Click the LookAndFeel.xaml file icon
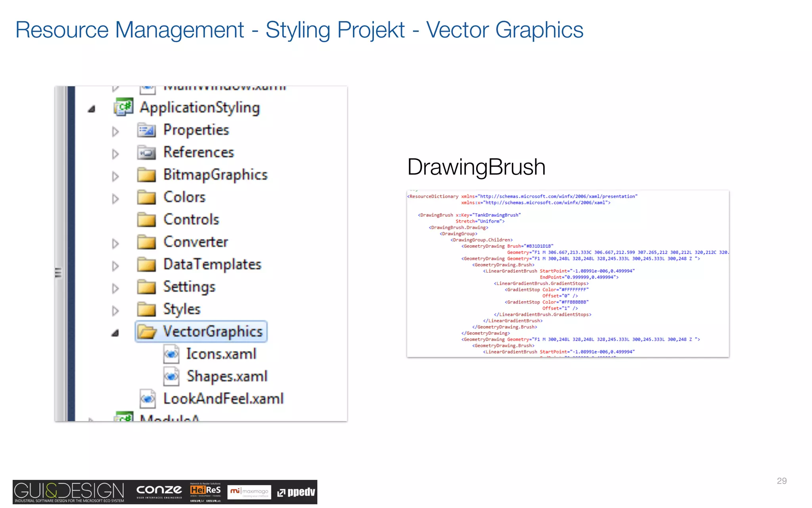 [x=147, y=399]
